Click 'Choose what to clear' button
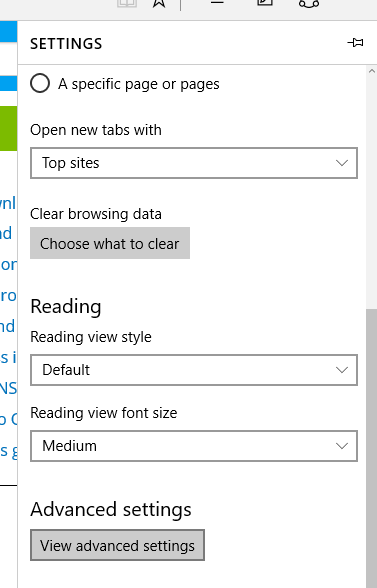377x588 pixels. point(110,243)
